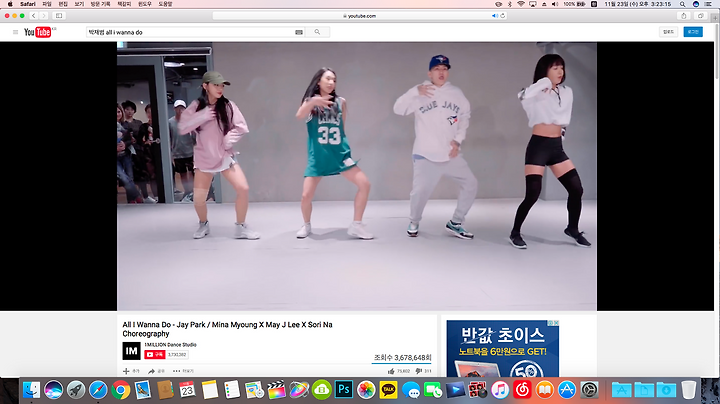This screenshot has height=404, width=720.
Task: Open Notification Center icon
Action: pyautogui.click(x=709, y=4)
